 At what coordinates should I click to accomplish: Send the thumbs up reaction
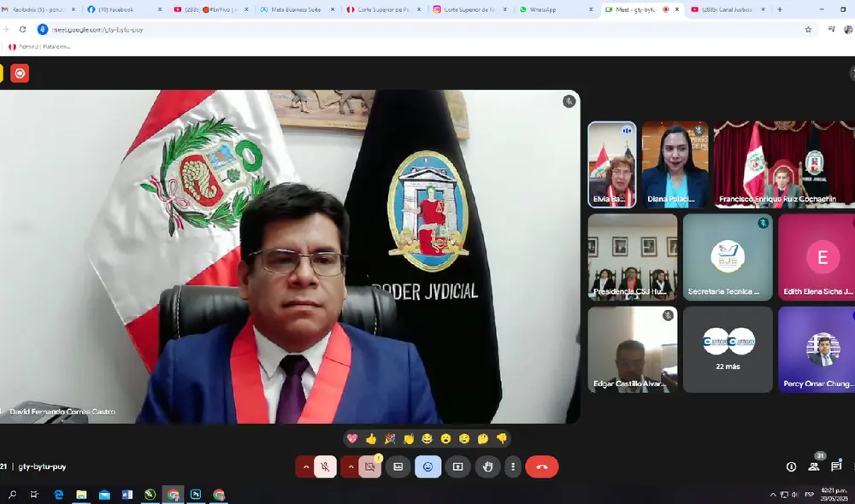(371, 438)
